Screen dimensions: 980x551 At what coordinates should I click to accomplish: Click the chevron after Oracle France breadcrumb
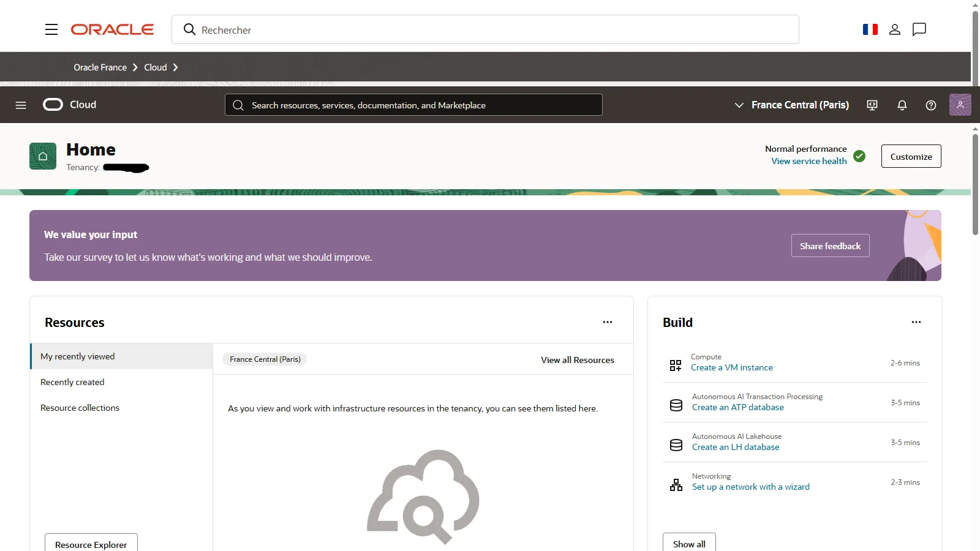click(x=135, y=67)
